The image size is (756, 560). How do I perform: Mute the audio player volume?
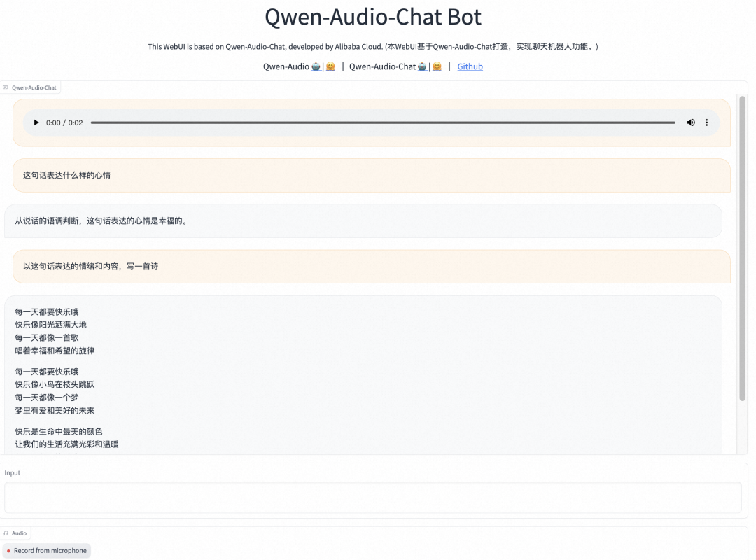click(x=691, y=122)
